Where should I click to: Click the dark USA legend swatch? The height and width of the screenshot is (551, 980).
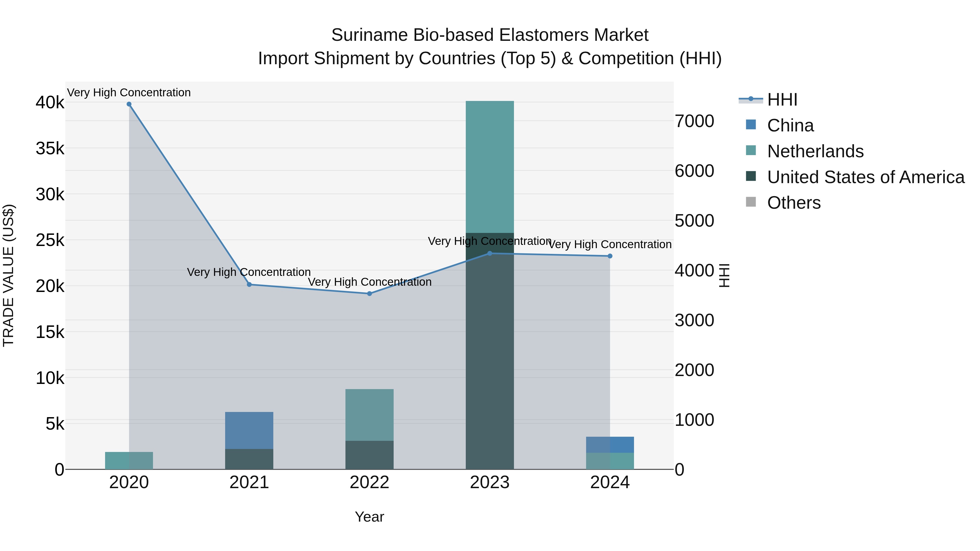tap(751, 176)
